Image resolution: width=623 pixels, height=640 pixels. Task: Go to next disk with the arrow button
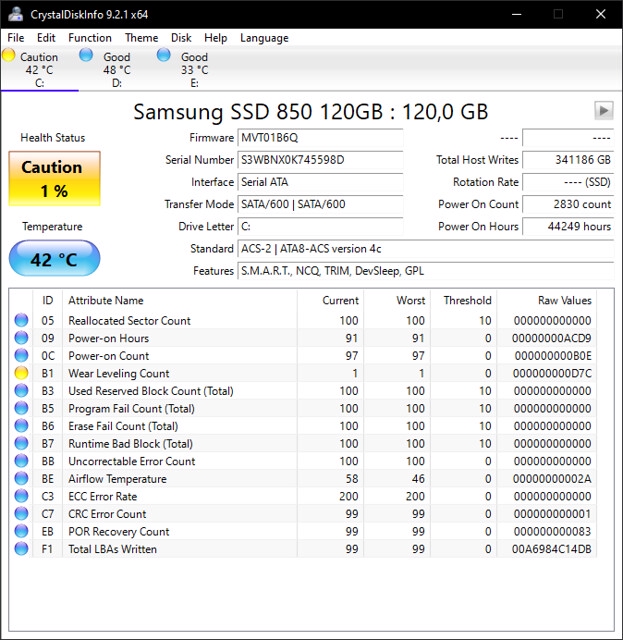603,111
